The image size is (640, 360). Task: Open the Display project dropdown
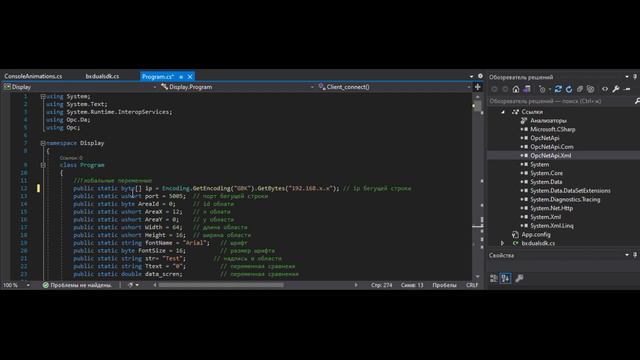[x=80, y=87]
